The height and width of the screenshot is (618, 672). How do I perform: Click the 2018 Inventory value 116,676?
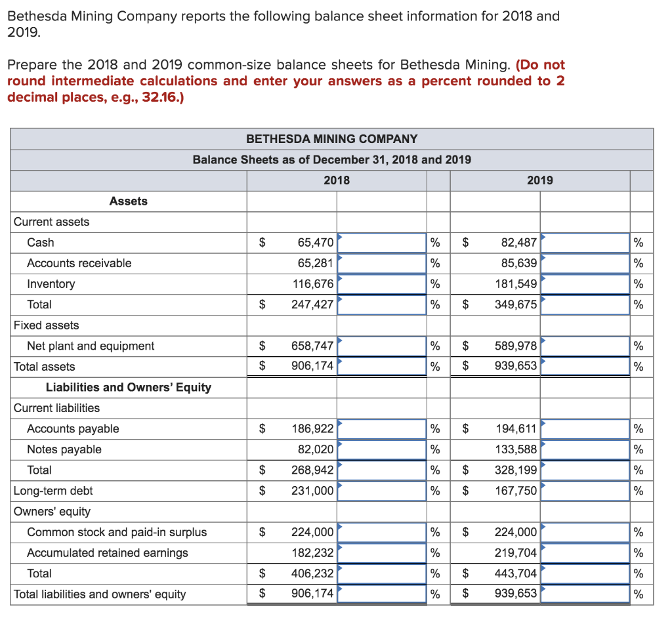[313, 283]
